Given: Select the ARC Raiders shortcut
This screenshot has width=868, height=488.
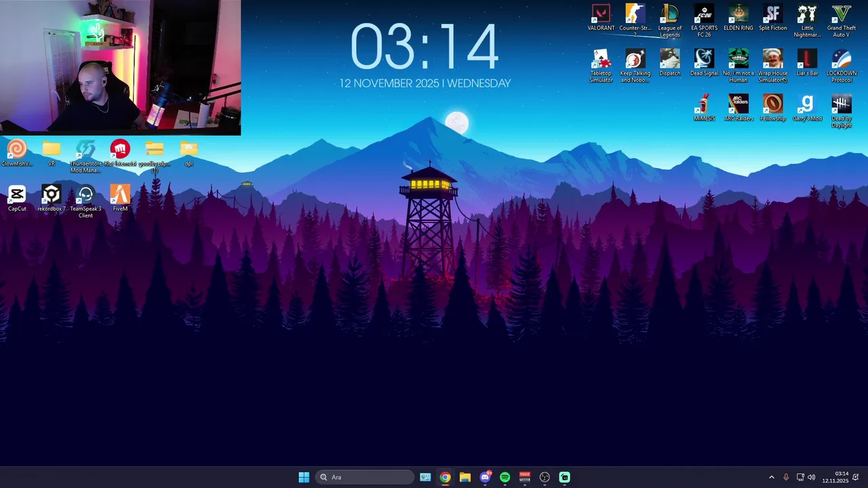Looking at the screenshot, I should tap(738, 108).
